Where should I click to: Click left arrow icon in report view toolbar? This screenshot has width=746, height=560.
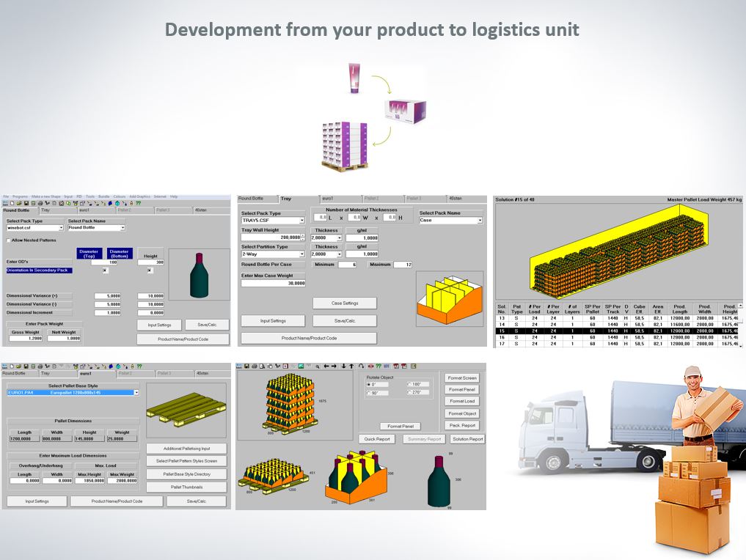coord(326,366)
